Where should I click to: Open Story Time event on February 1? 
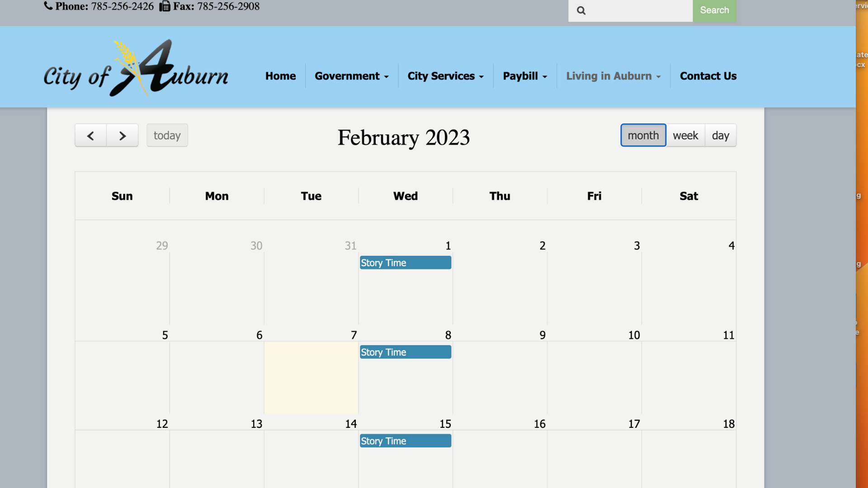pyautogui.click(x=405, y=263)
